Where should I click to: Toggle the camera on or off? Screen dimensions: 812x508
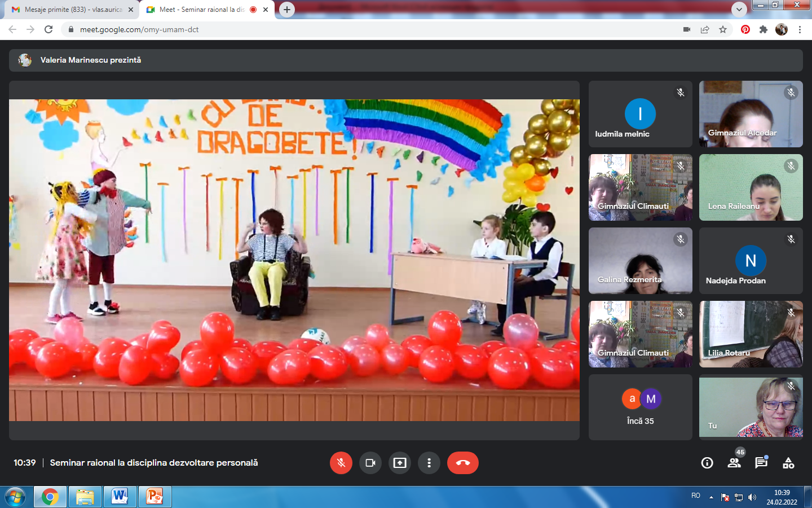tap(370, 463)
